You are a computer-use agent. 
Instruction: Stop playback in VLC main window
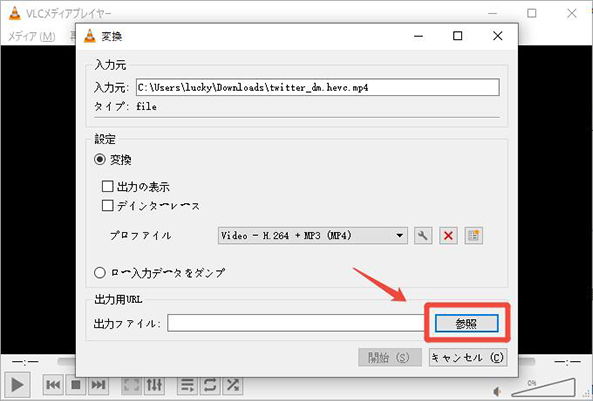tap(76, 385)
